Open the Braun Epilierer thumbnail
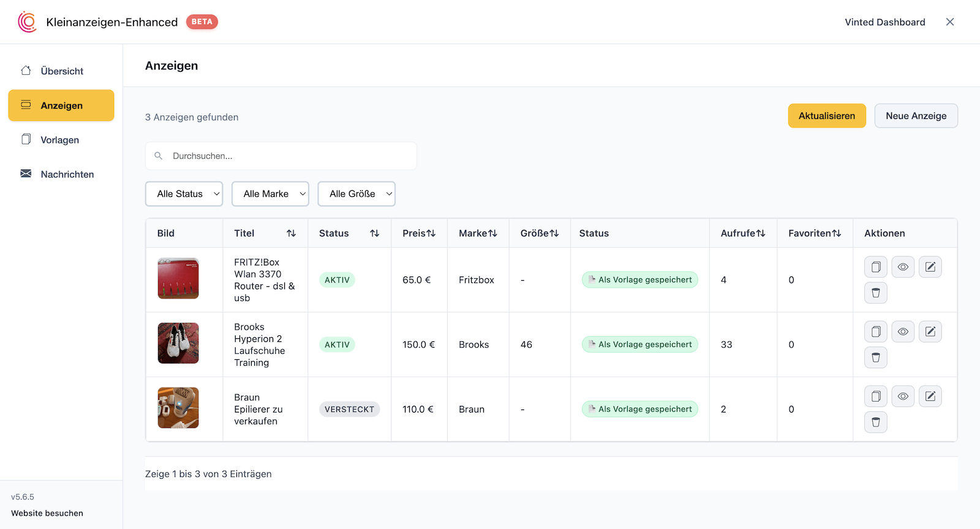 pyautogui.click(x=178, y=408)
